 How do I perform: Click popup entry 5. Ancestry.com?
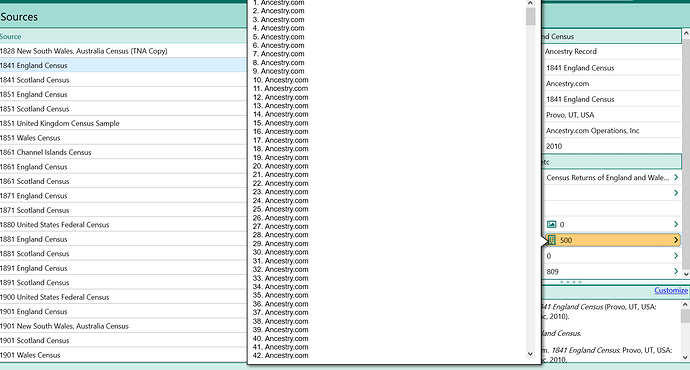point(279,37)
